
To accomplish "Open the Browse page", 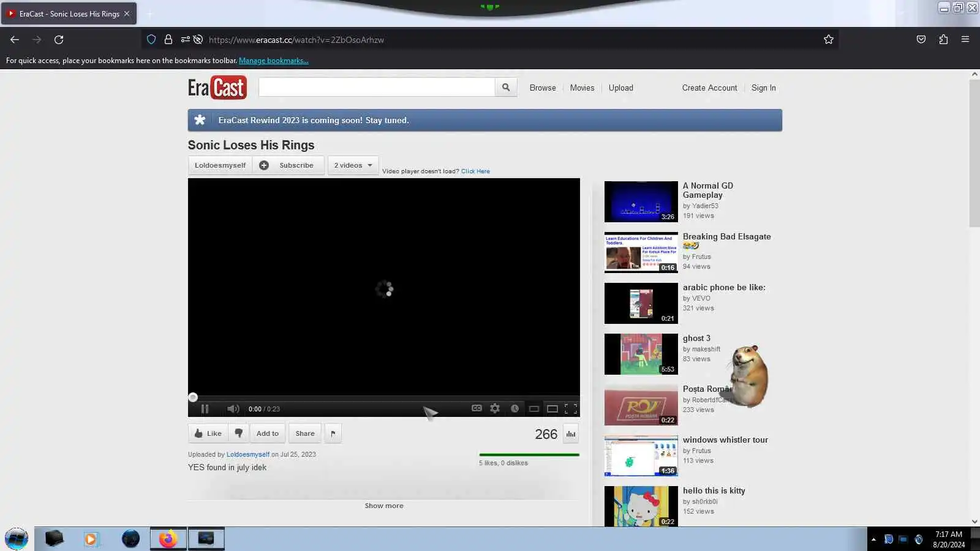I will click(543, 88).
